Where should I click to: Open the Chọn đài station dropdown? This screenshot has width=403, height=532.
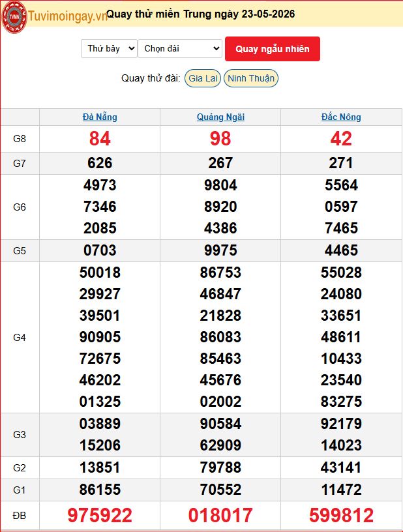coord(180,48)
